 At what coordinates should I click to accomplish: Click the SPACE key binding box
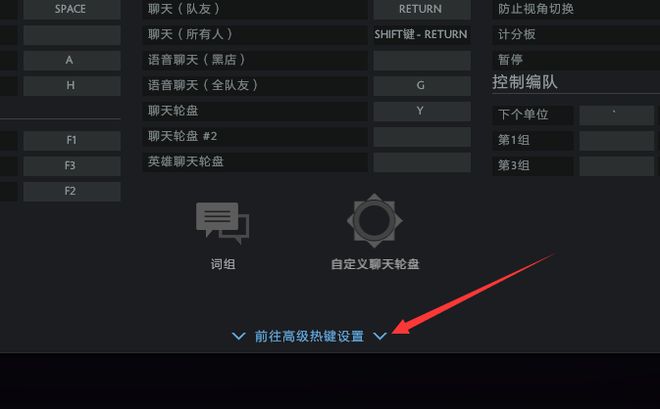[x=72, y=9]
